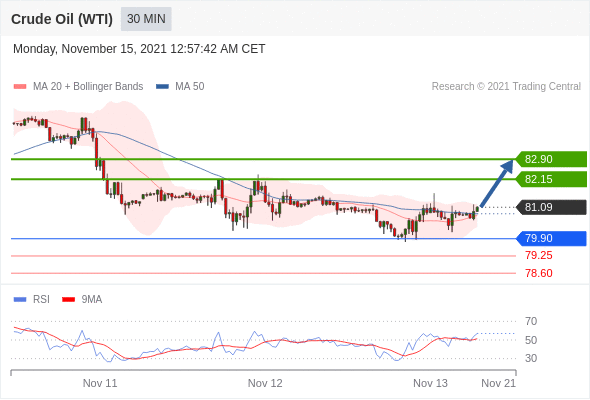Screen dimensions: 590x400
Task: Toggle the MA 50 legend label
Action: 190,87
